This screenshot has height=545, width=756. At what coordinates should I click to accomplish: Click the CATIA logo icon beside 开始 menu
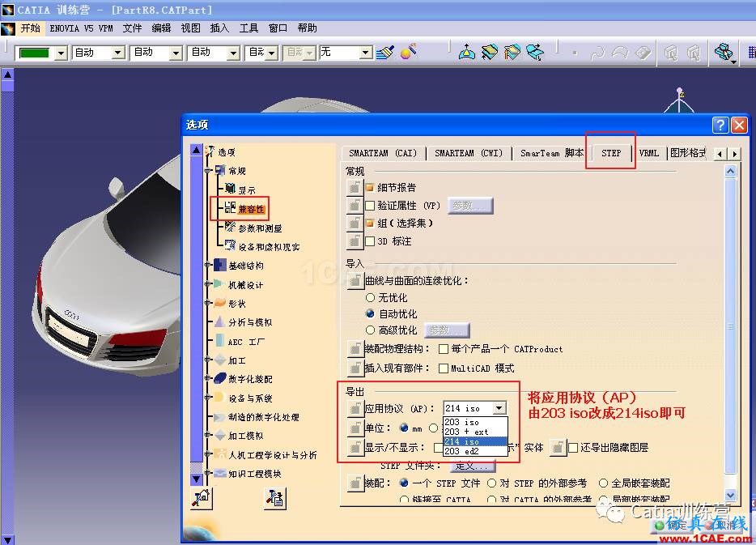8,28
